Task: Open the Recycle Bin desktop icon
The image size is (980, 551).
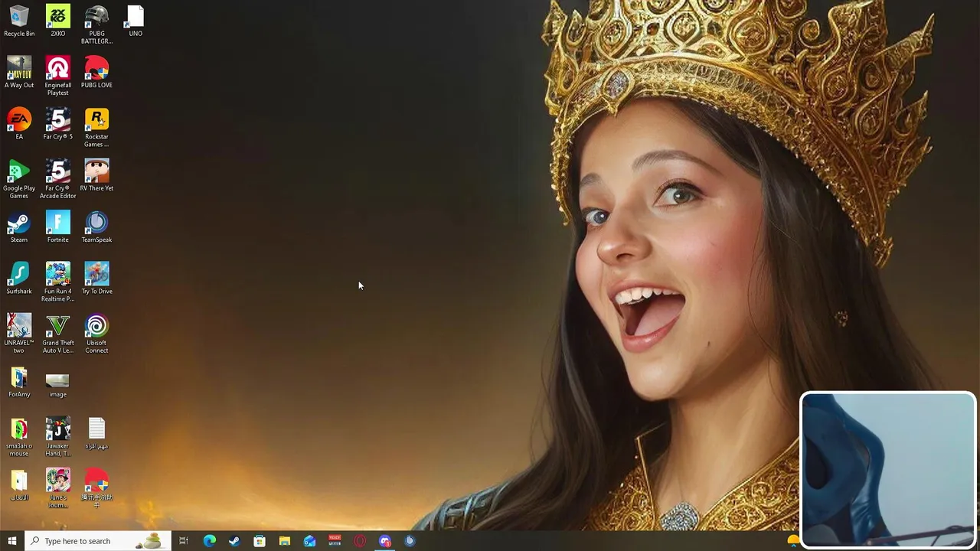Action: tap(19, 21)
